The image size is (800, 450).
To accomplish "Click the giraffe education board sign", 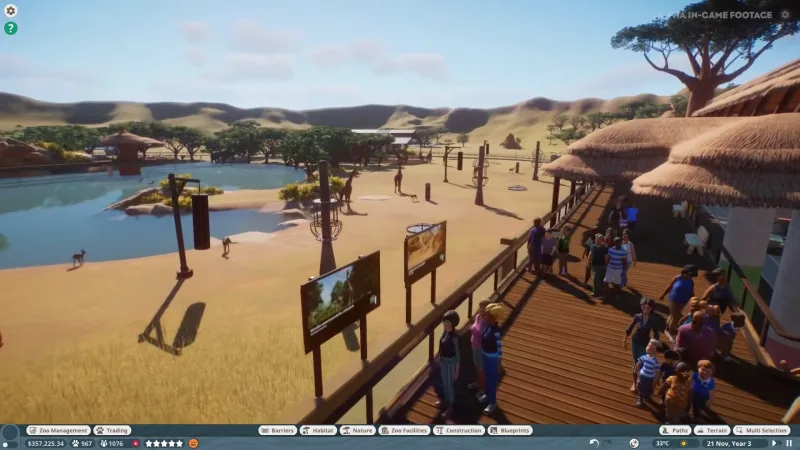I will pyautogui.click(x=340, y=301).
